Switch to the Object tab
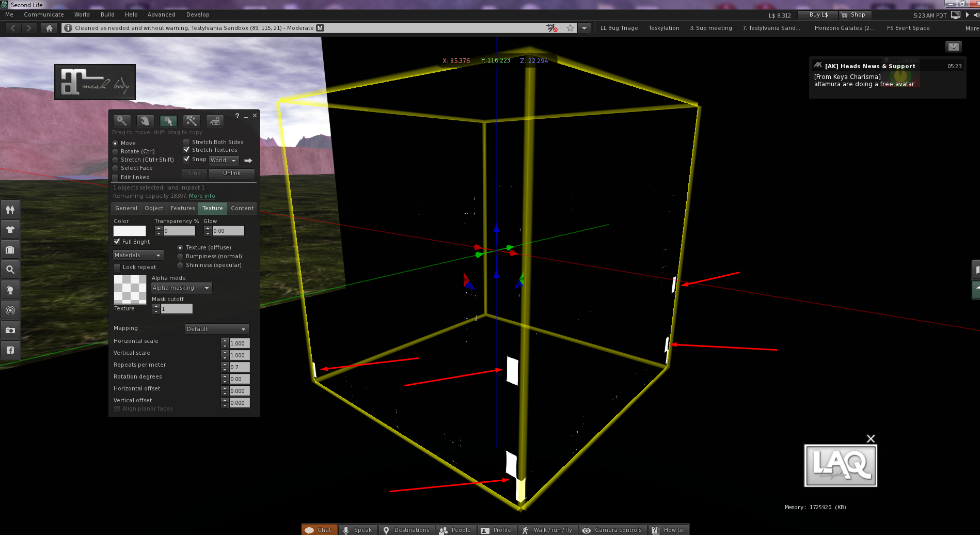This screenshot has width=980, height=535. (154, 208)
